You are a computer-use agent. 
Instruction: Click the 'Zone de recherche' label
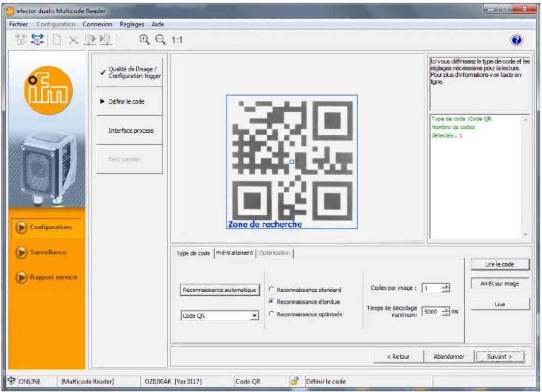click(x=265, y=224)
